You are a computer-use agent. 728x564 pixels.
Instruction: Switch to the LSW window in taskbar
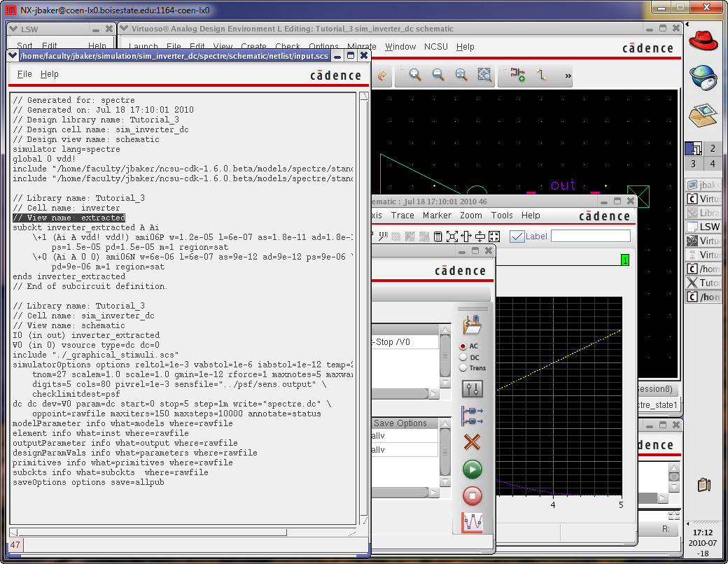[x=703, y=227]
